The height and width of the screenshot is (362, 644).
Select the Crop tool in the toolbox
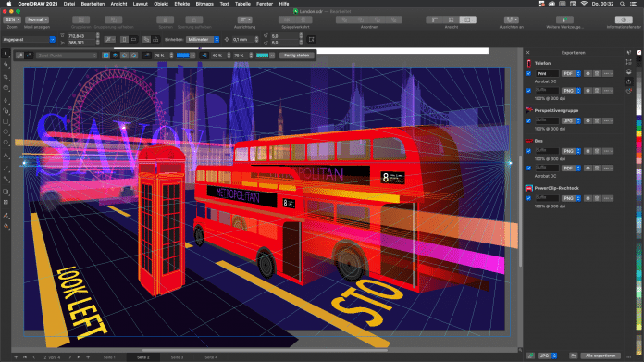[6, 77]
